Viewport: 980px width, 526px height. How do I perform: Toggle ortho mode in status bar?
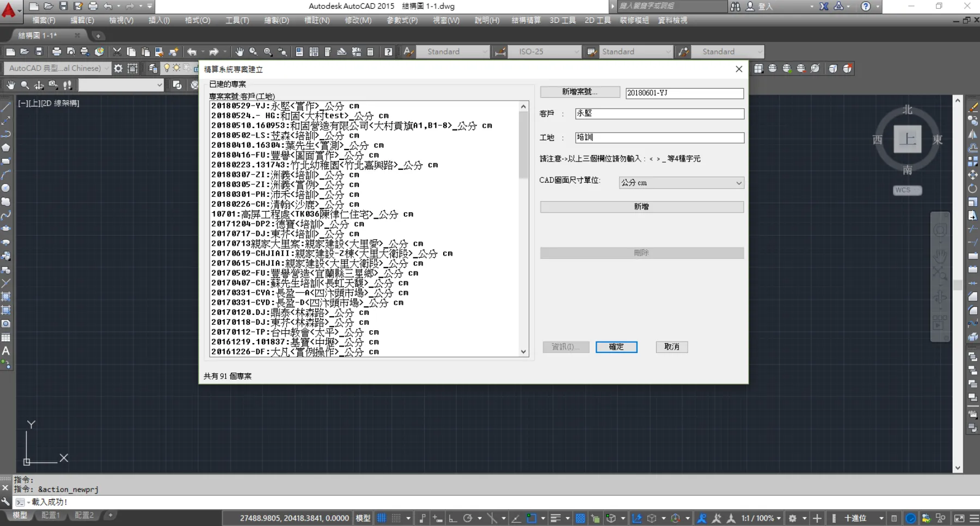(x=452, y=518)
